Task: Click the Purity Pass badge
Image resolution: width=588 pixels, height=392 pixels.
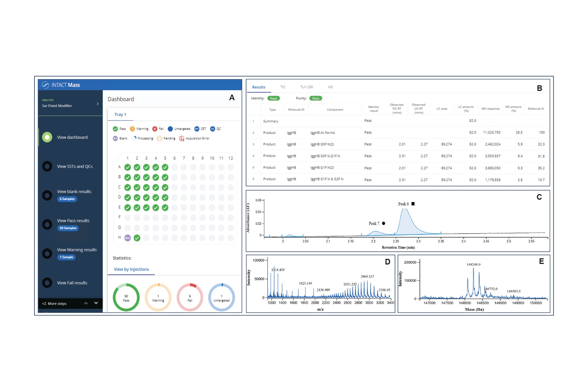Action: 316,98
